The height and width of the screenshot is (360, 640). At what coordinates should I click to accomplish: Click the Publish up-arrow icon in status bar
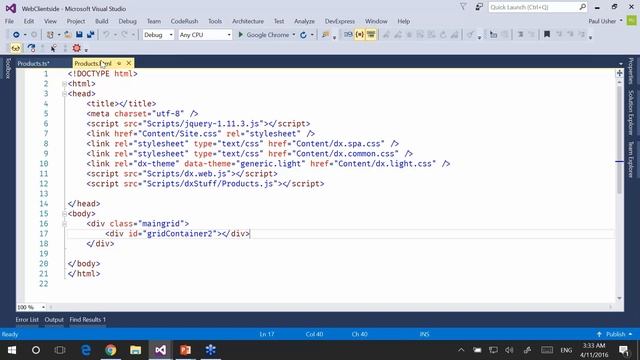pyautogui.click(x=599, y=334)
